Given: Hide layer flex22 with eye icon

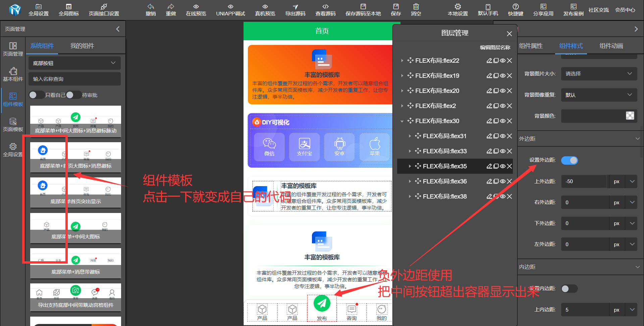Looking at the screenshot, I should [x=503, y=60].
